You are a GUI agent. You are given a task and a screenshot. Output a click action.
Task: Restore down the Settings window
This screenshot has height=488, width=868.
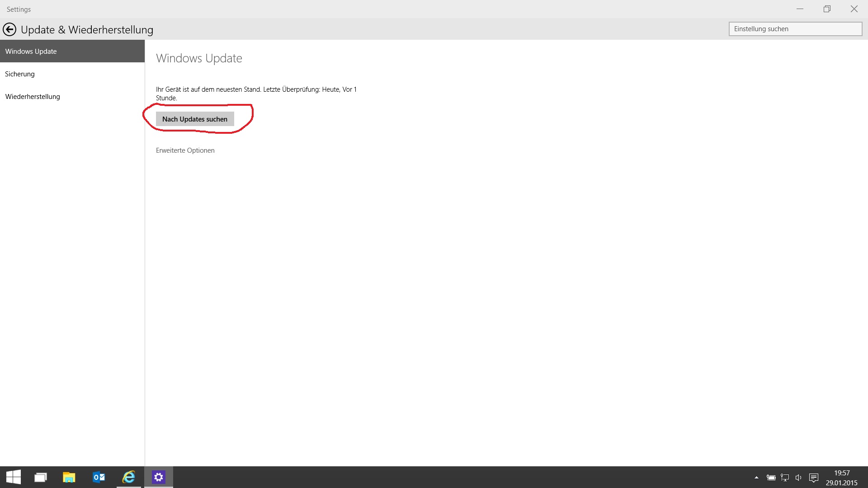tap(827, 9)
